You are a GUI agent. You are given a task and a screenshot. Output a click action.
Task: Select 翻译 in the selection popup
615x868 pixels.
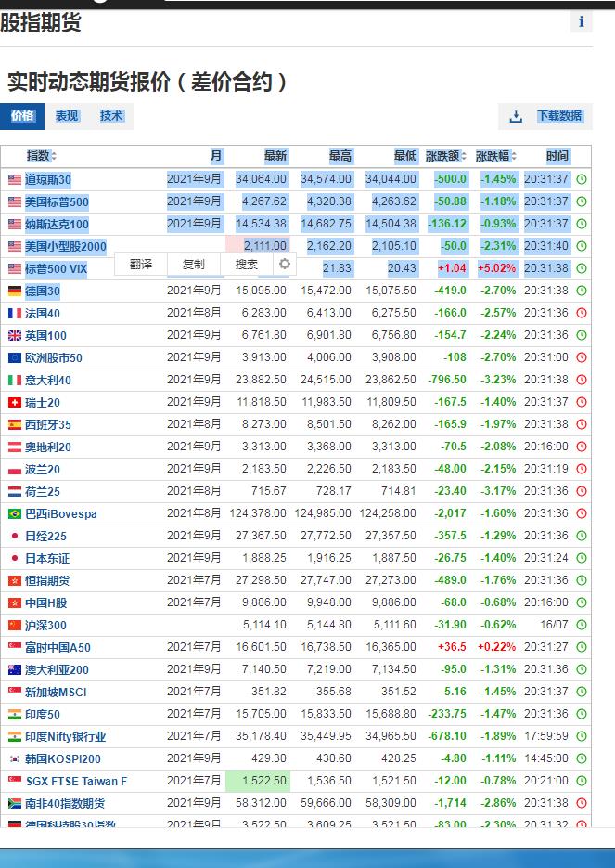pyautogui.click(x=141, y=264)
